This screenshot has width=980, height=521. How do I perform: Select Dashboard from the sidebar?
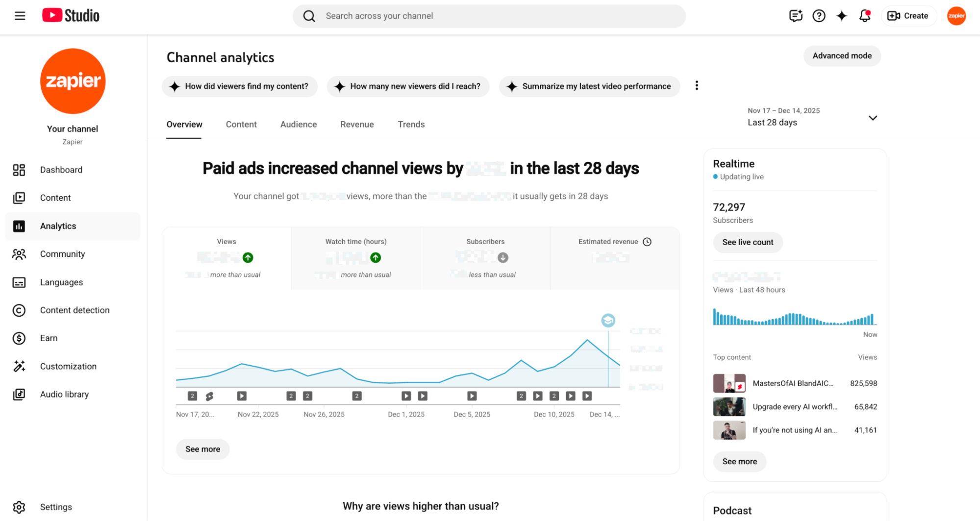[61, 170]
